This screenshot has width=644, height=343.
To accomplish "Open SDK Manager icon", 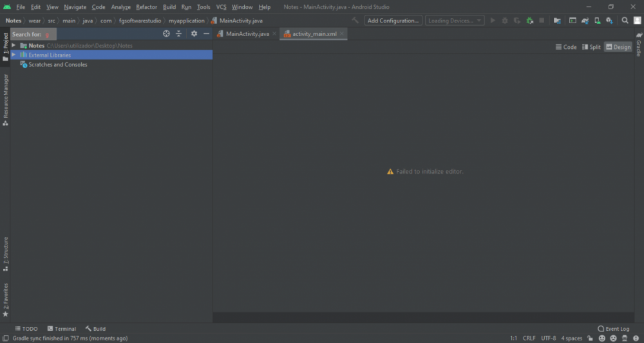I will click(x=609, y=21).
